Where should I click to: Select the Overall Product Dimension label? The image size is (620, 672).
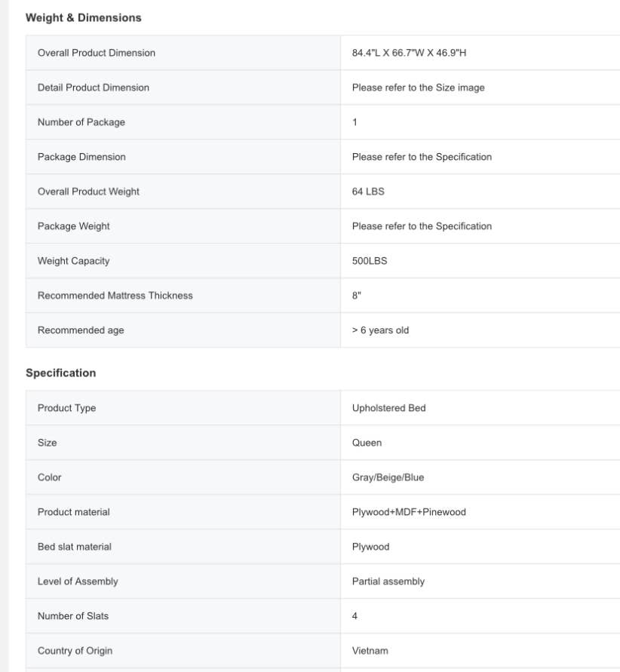[x=97, y=53]
